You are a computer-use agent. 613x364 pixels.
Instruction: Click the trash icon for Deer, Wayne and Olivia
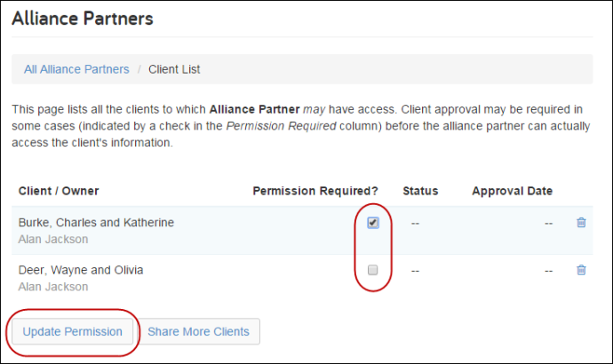[x=581, y=270]
